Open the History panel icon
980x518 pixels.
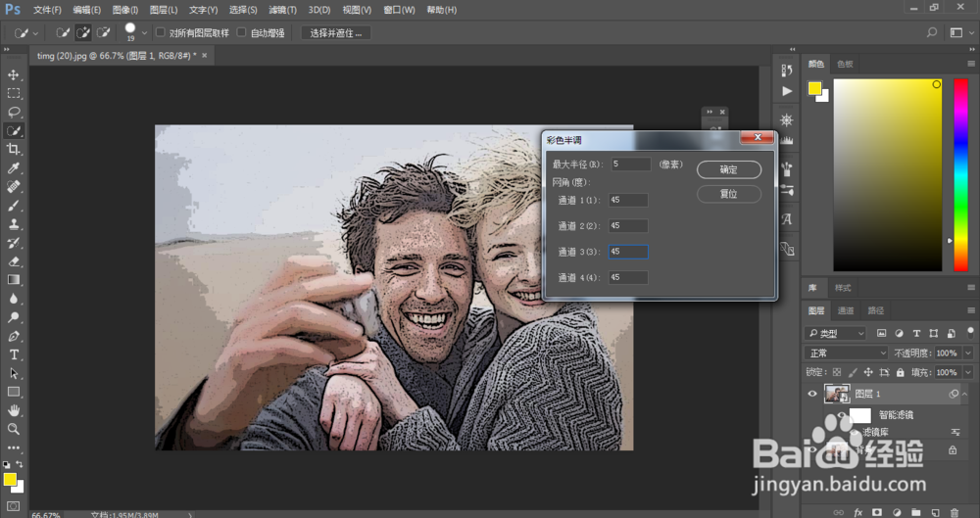[x=787, y=71]
